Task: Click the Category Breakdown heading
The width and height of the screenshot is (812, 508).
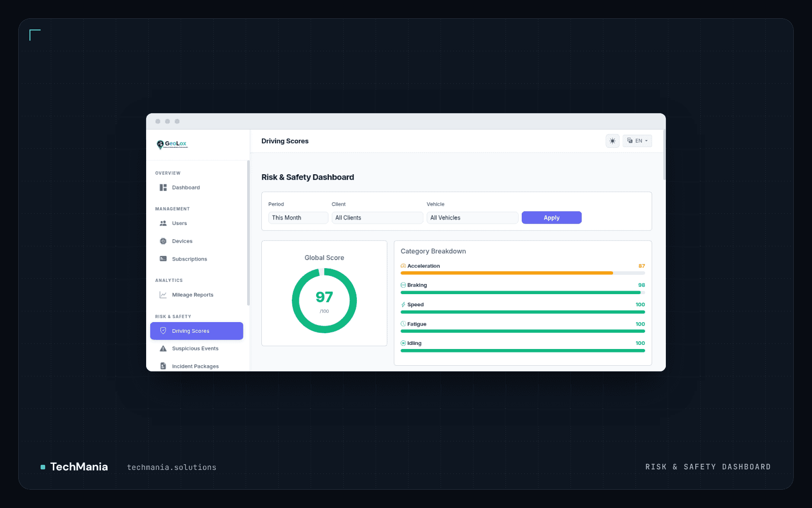Action: tap(433, 251)
